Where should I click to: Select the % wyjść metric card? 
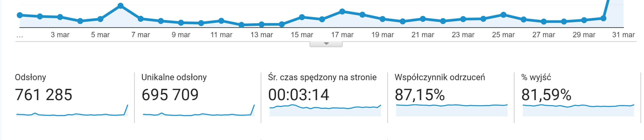pyautogui.click(x=578, y=98)
